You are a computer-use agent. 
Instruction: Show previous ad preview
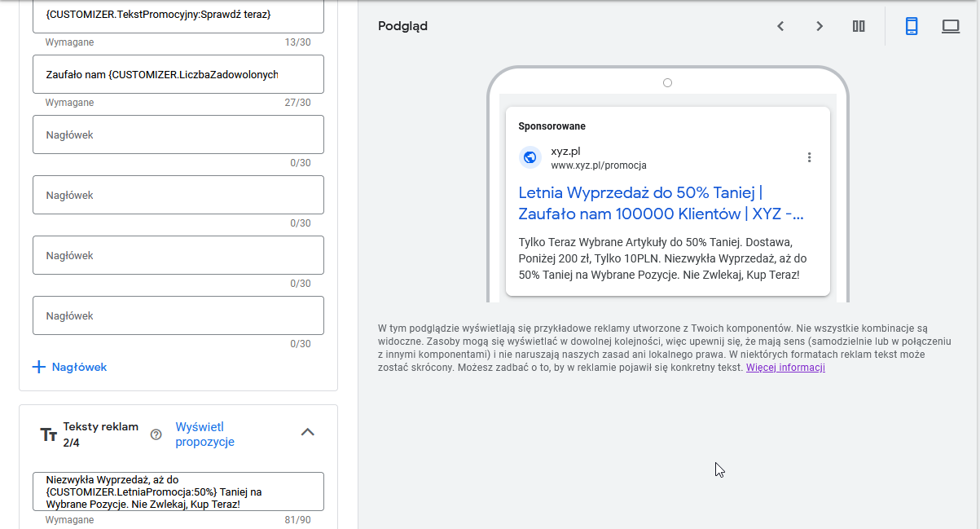point(780,26)
